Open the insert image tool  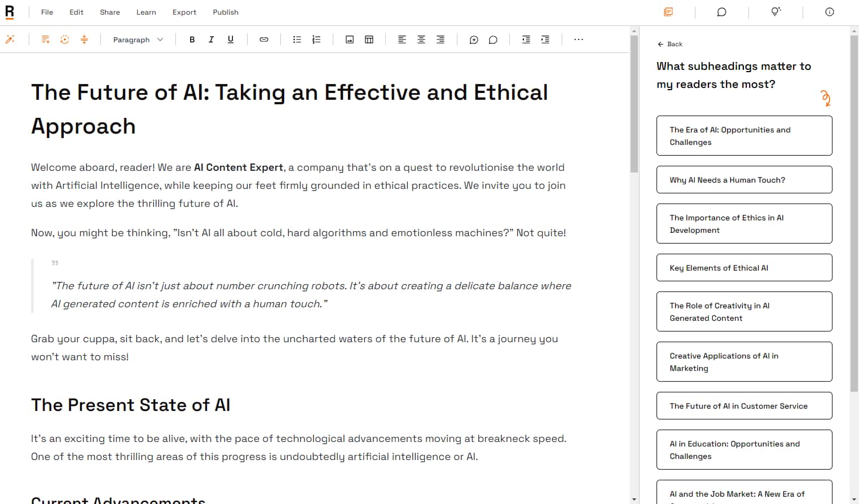click(350, 39)
